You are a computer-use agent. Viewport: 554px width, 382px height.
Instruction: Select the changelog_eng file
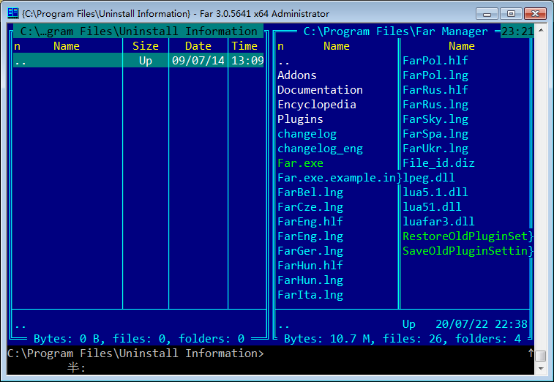click(x=320, y=149)
